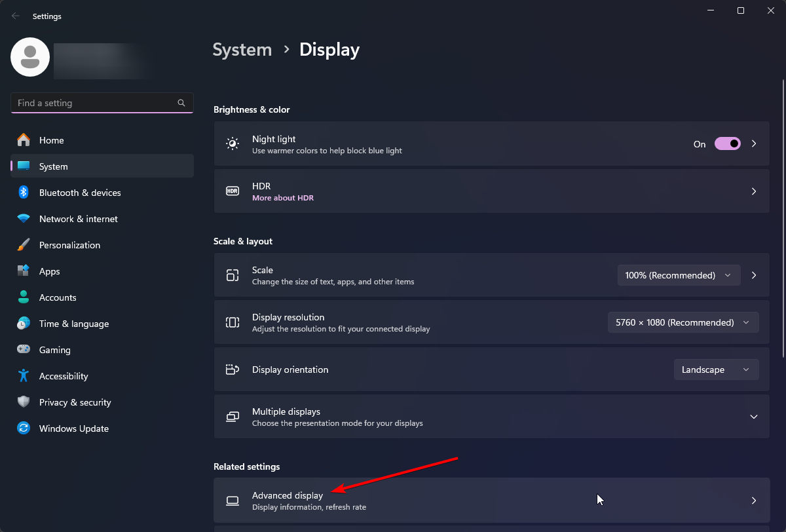
Task: Click the Display orientation icon
Action: tap(233, 370)
